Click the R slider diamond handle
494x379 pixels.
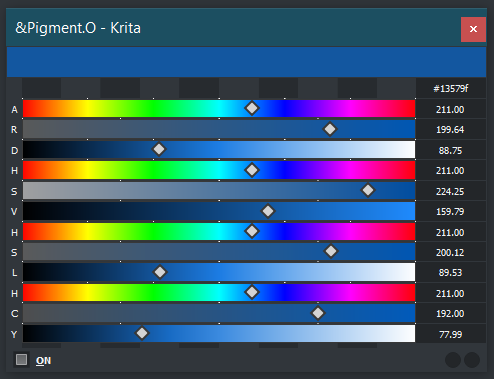point(330,129)
